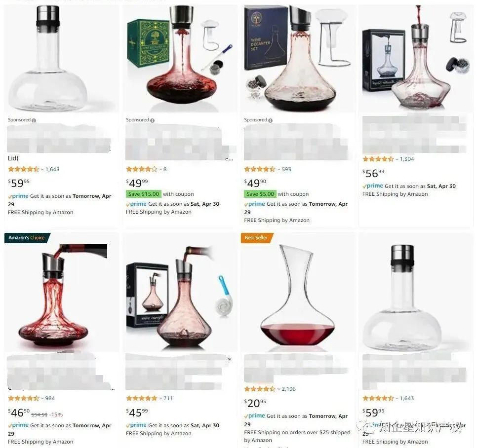Viewport: 477px width, 448px height.
Task: Clip the Save $15.00 coupon
Action: click(144, 194)
